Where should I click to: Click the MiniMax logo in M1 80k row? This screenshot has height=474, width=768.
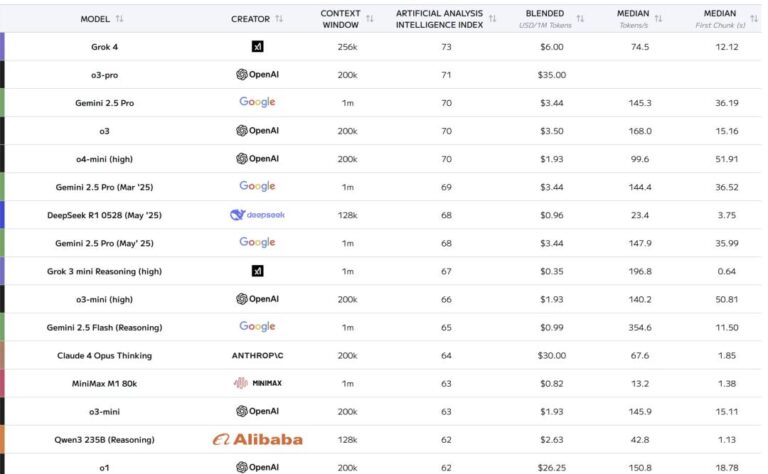click(x=257, y=383)
